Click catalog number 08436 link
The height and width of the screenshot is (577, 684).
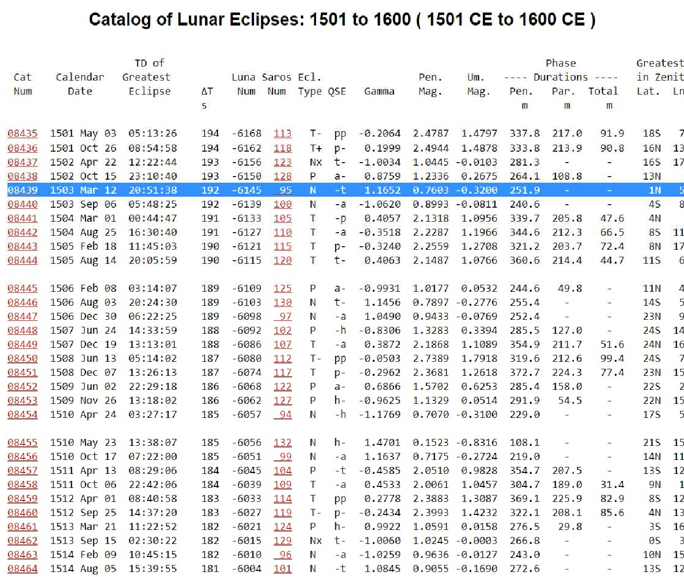[22, 147]
